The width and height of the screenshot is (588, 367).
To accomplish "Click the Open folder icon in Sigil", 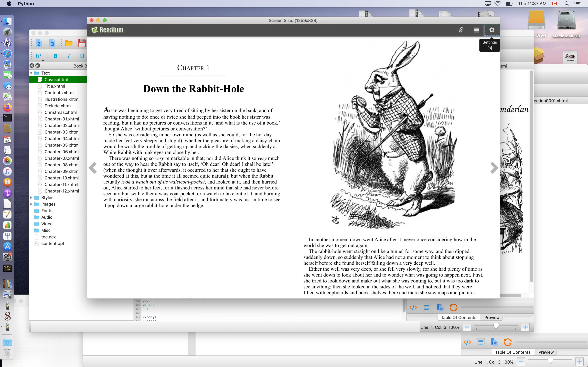I will point(69,43).
